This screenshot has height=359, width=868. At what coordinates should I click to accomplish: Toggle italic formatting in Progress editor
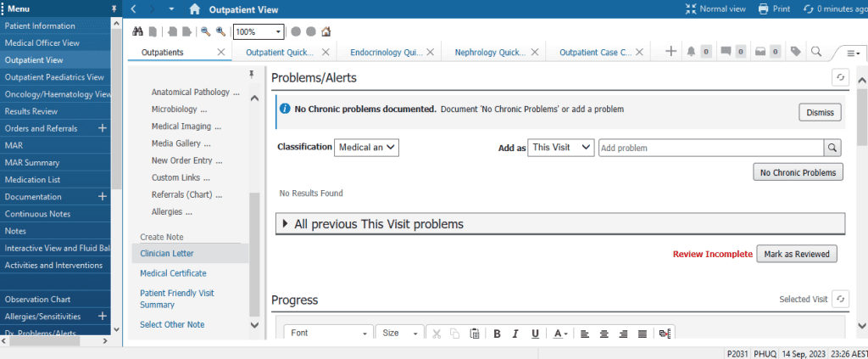516,334
